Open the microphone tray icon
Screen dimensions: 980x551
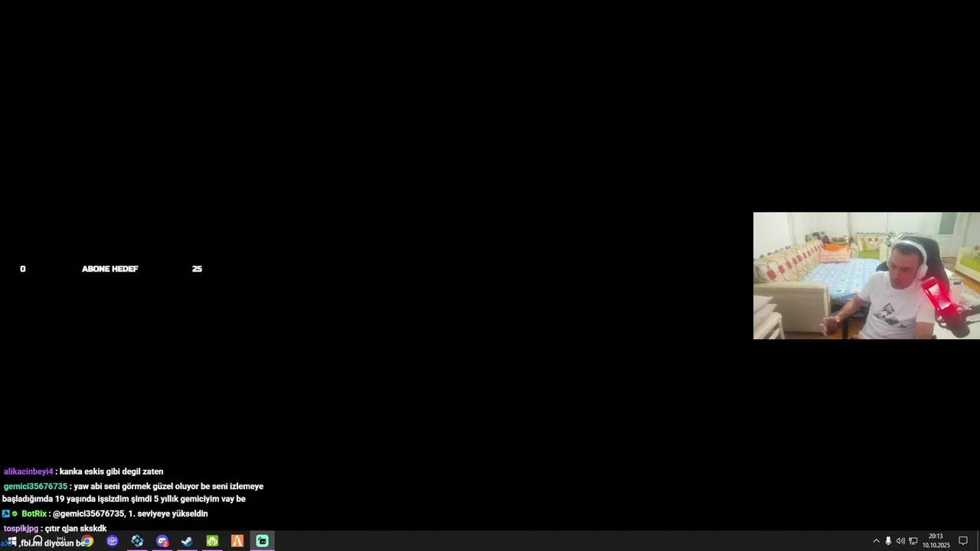tap(888, 541)
